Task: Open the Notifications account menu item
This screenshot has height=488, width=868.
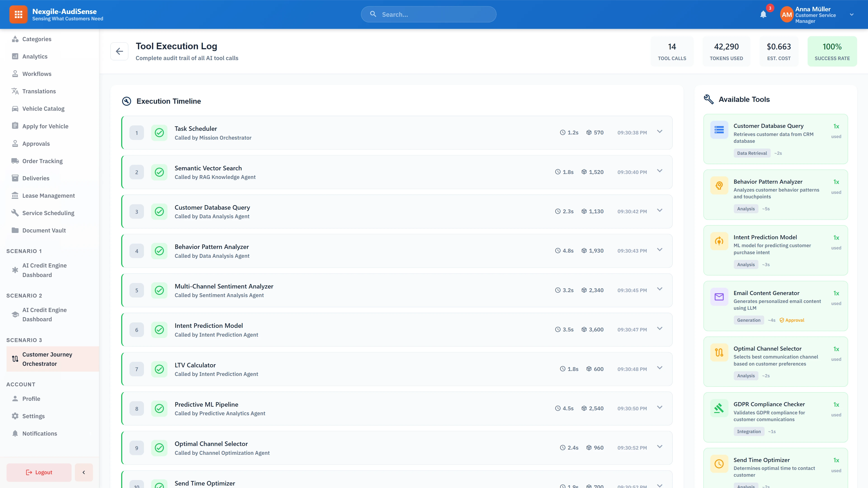Action: point(39,433)
